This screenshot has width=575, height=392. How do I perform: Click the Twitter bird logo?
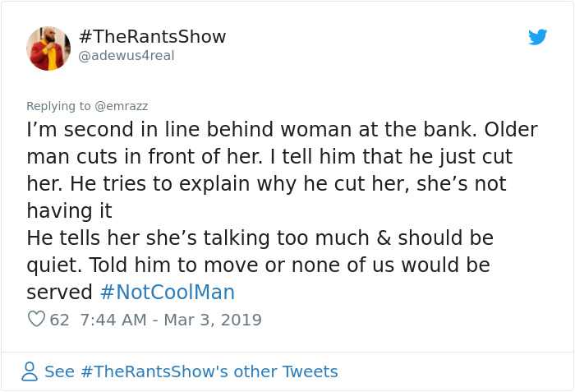[538, 37]
